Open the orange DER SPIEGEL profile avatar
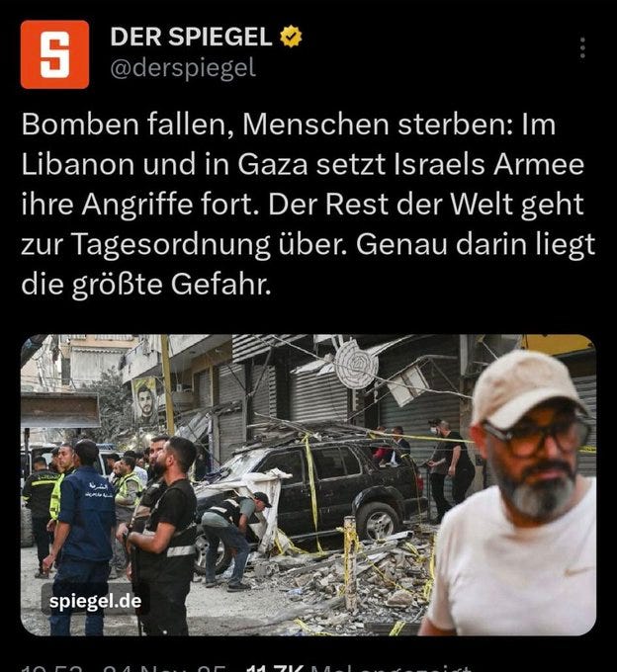Screen dimensions: 617x672 (55, 54)
